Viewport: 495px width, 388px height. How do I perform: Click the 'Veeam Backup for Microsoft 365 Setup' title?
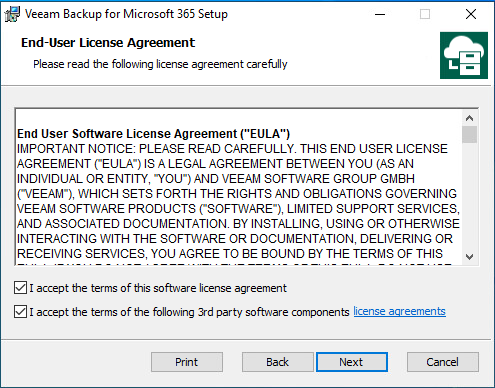click(126, 14)
